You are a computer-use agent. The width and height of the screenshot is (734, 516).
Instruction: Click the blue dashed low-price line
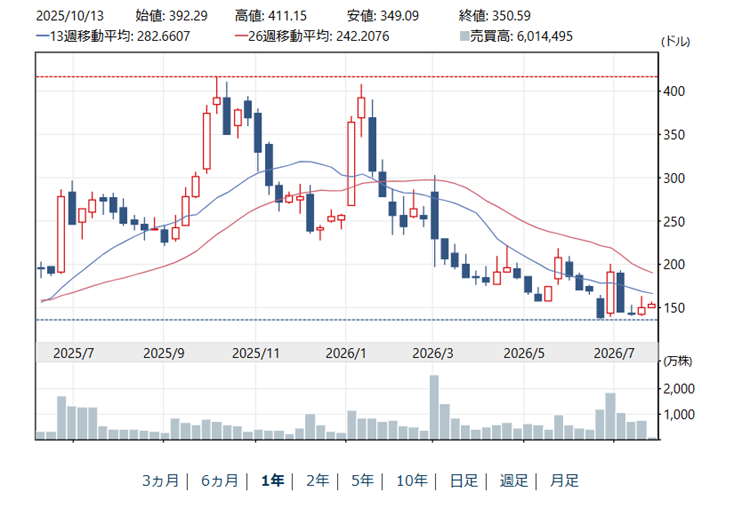coord(347,320)
